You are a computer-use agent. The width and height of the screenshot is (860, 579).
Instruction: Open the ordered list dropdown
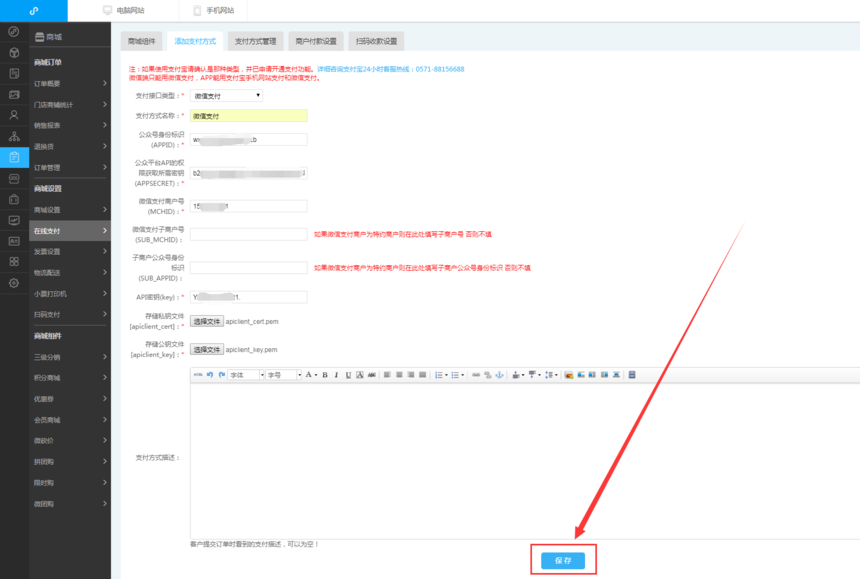pyautogui.click(x=441, y=374)
